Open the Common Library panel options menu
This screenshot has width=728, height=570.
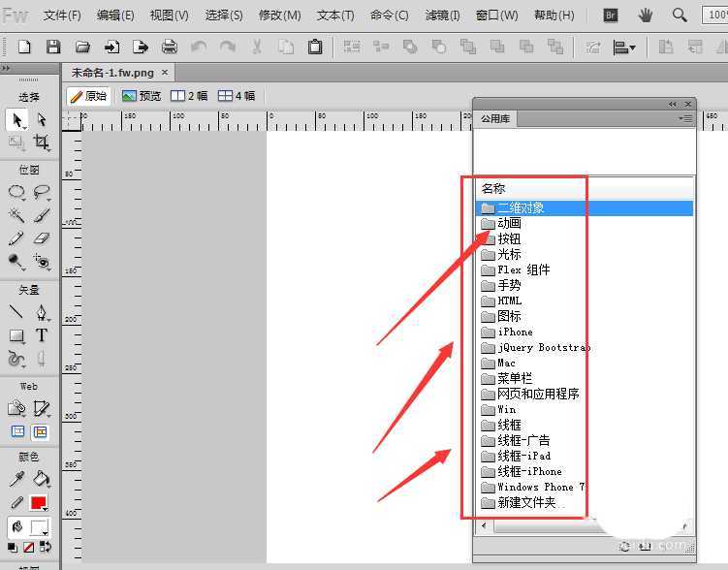(686, 118)
